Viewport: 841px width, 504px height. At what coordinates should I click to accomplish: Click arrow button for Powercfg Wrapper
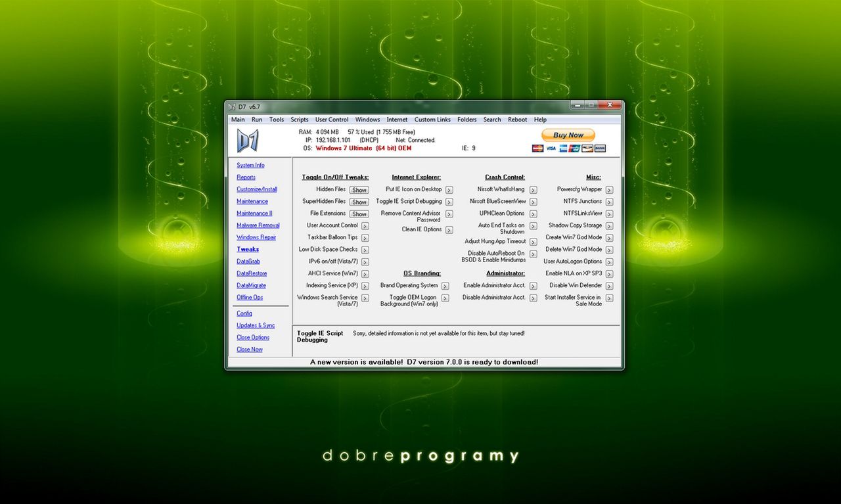pos(609,190)
